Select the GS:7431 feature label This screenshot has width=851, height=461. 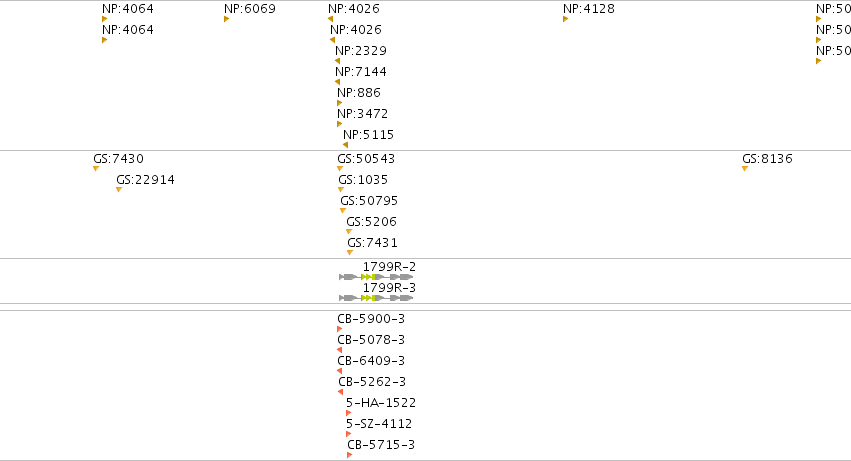[x=373, y=243]
